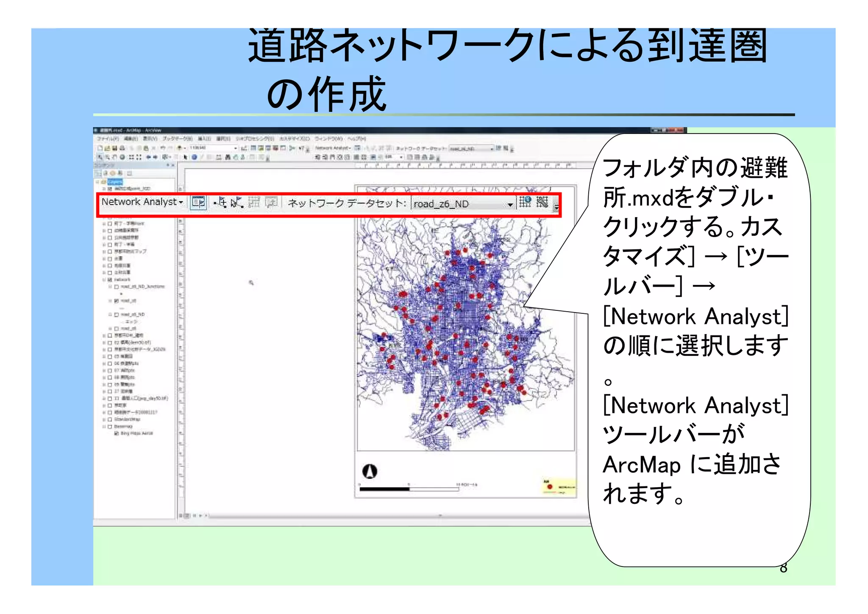Open the enlarged Network Analyst dropdown menu
This screenshot has width=868, height=614.
(x=142, y=202)
